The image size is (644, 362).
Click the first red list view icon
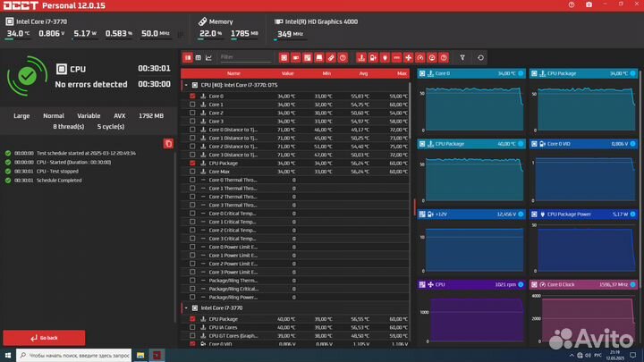[187, 57]
